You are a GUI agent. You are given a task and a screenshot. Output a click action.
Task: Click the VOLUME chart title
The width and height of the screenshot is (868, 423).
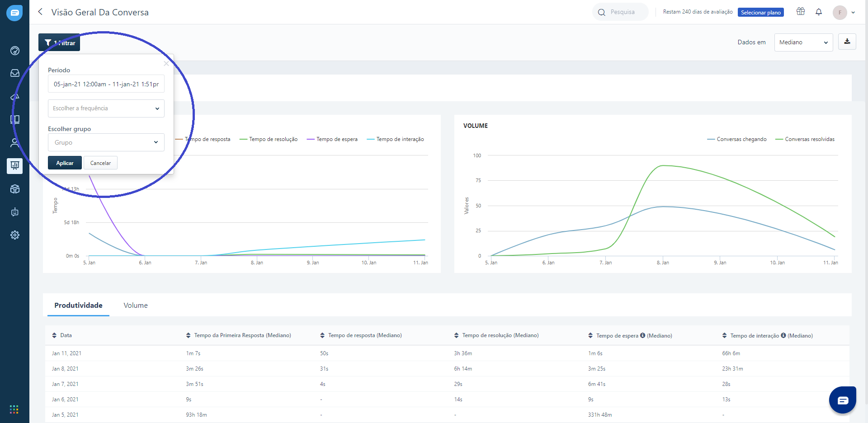tap(476, 126)
